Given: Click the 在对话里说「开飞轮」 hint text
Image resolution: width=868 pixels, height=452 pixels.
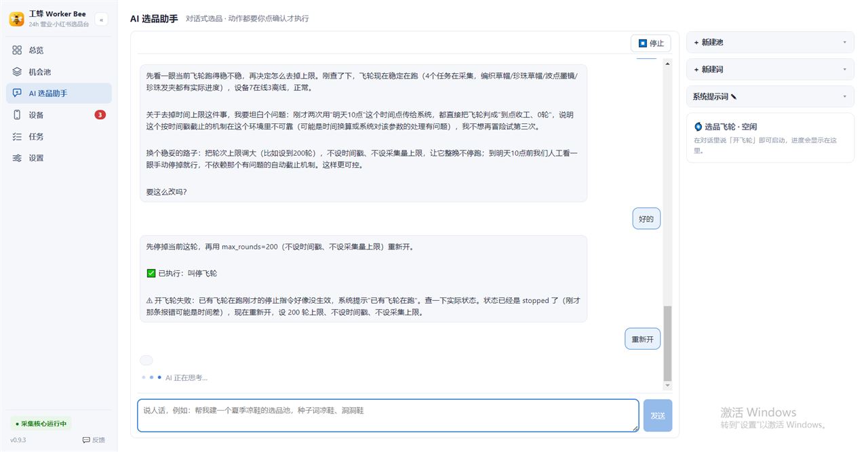Looking at the screenshot, I should pos(765,146).
